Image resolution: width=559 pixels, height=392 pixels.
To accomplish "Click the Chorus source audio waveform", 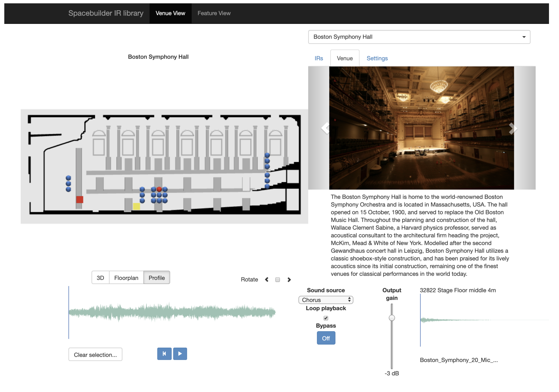I will coord(172,312).
